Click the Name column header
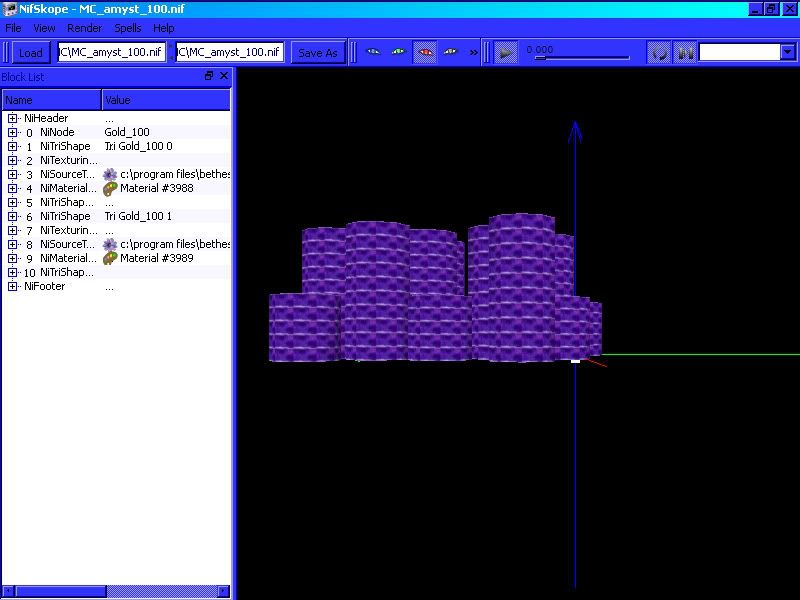 pos(52,100)
